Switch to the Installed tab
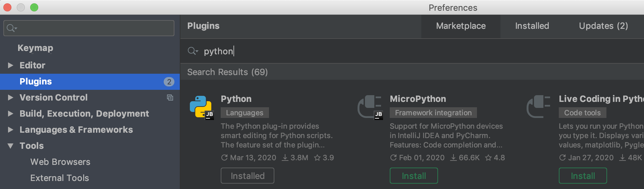Screen dimensions: 644x189 click(x=532, y=26)
